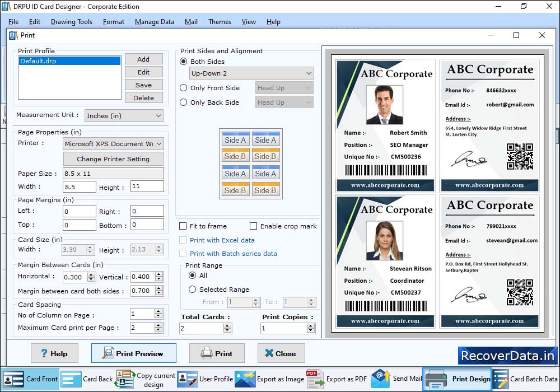Viewport: 560px width, 392px height.
Task: Open the View menu
Action: [x=249, y=22]
